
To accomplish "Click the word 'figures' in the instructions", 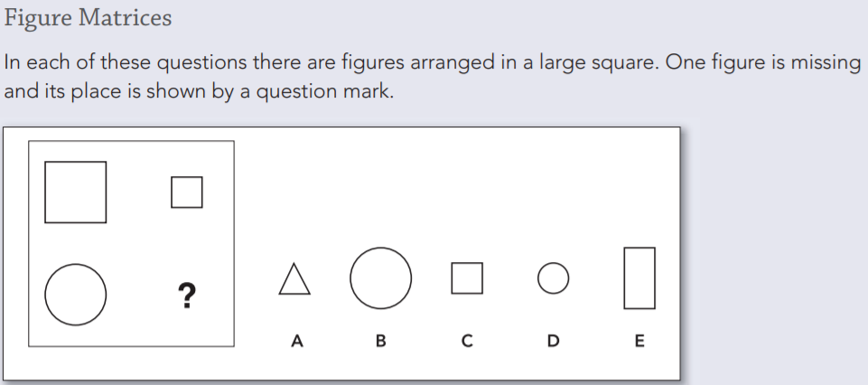I will tap(372, 62).
